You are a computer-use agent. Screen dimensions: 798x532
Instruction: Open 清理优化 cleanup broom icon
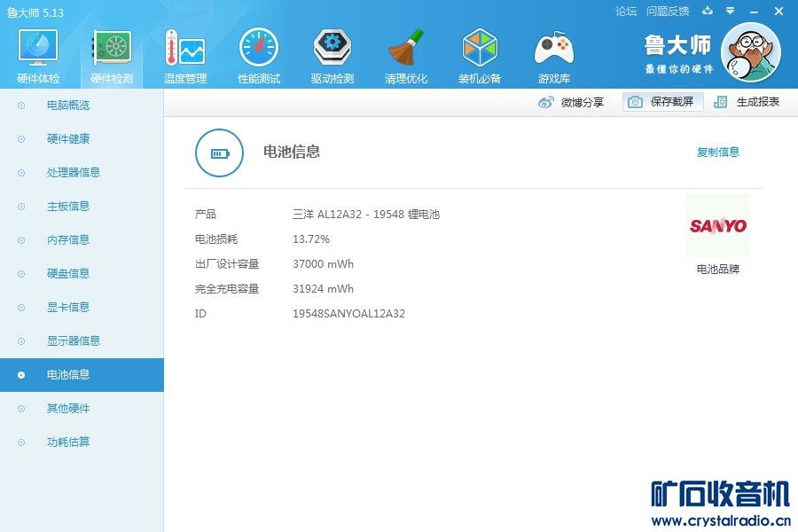[x=405, y=48]
